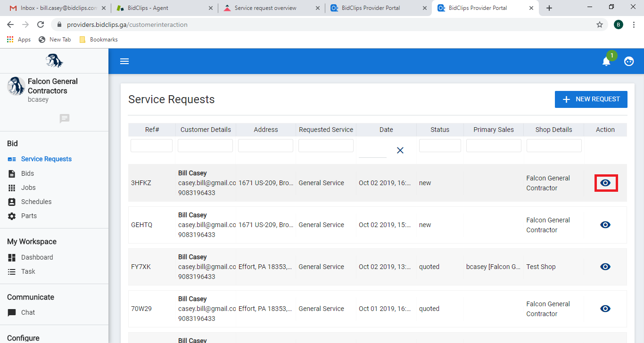Image resolution: width=644 pixels, height=343 pixels.
Task: Open notifications bell icon
Action: (x=606, y=61)
